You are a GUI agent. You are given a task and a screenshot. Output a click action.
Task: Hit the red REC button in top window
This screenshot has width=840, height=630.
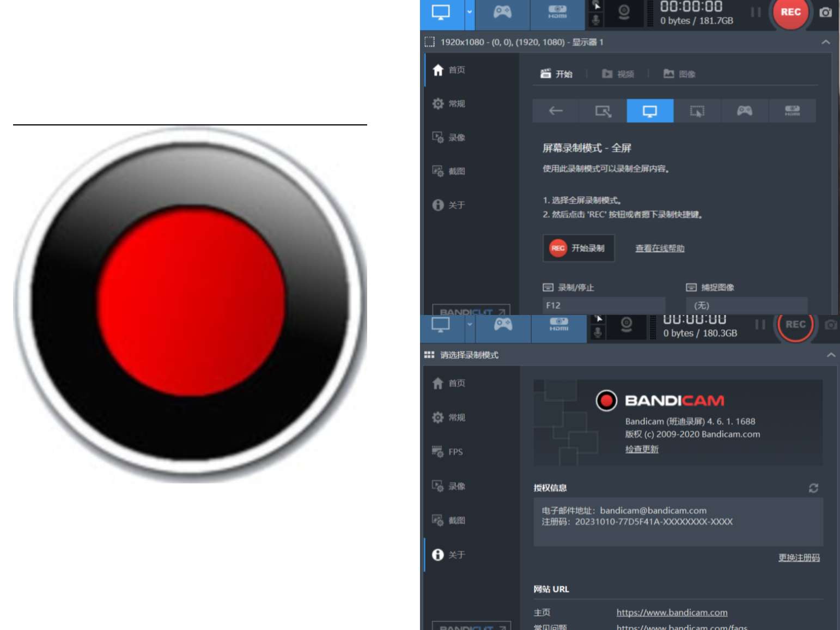(x=790, y=13)
